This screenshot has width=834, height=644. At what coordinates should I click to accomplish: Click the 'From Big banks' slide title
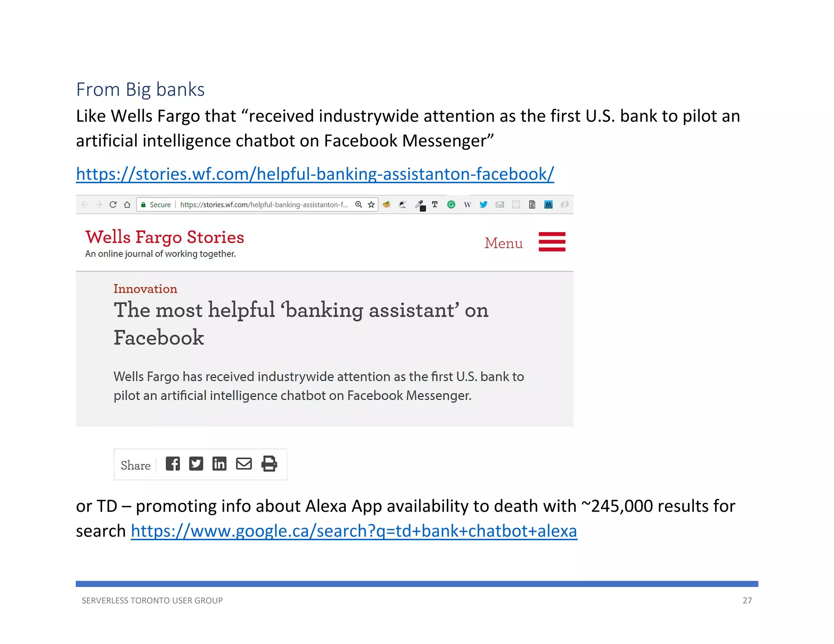140,90
